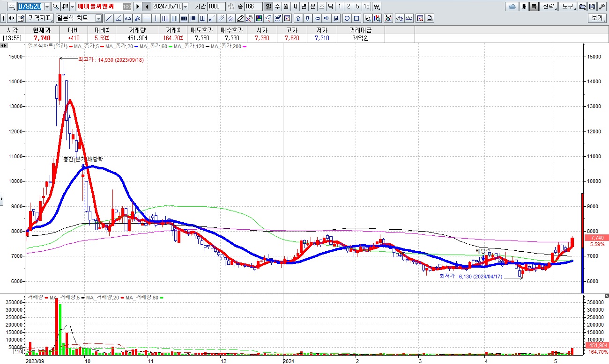The width and height of the screenshot is (609, 364).
Task: Click the chart edit notepad icon
Action: 21,18
